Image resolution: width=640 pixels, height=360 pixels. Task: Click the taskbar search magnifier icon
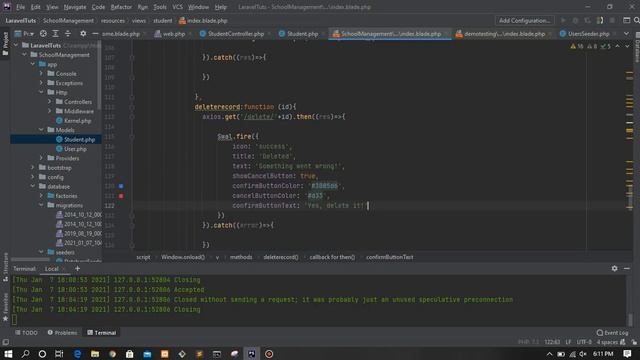(x=25, y=354)
